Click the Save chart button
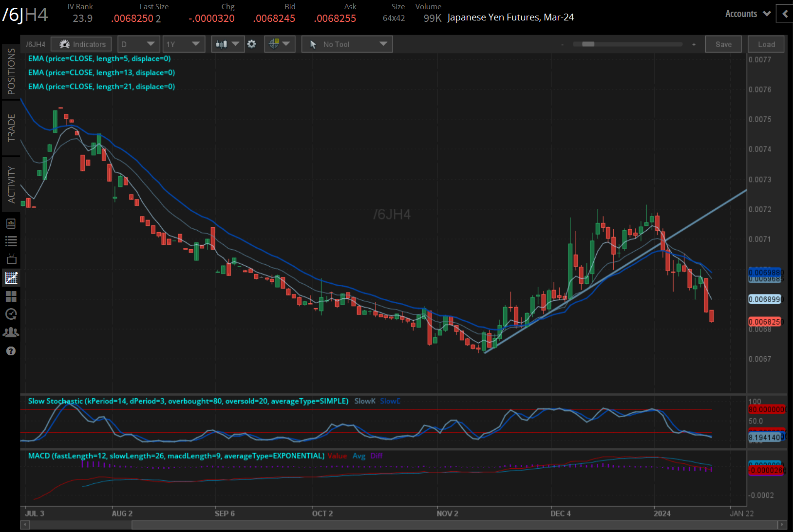 (723, 44)
